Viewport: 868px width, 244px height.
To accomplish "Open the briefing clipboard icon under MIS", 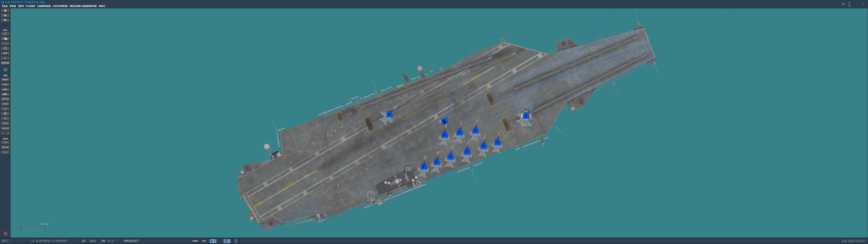I will click(x=5, y=34).
